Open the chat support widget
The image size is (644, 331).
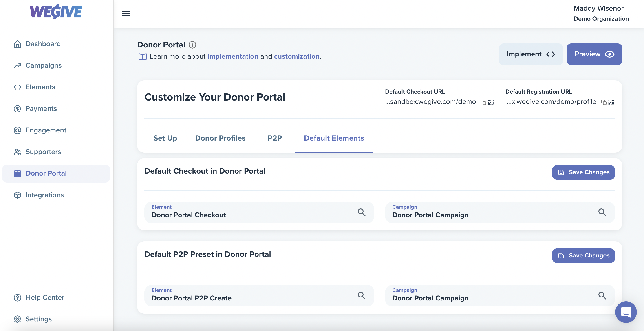[626, 312]
